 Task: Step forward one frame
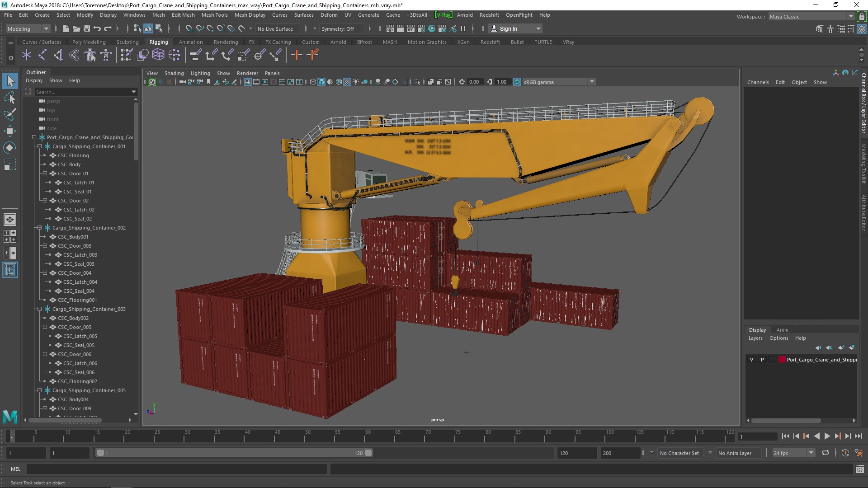[x=848, y=436]
